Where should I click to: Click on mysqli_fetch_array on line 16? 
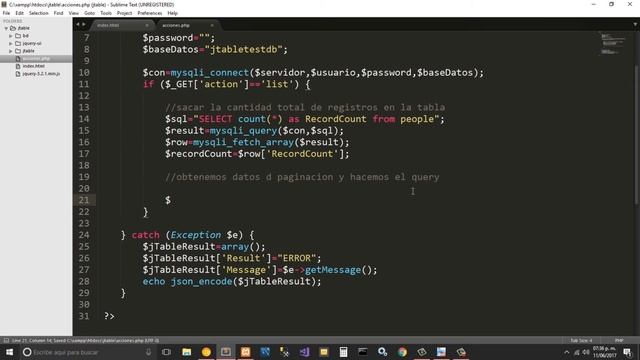click(243, 142)
